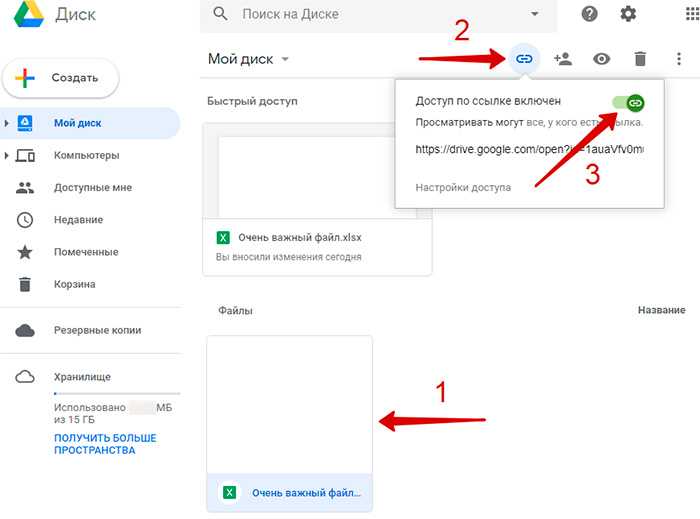This screenshot has height=519, width=700.
Task: Click the Google Drive logo
Action: [x=29, y=13]
